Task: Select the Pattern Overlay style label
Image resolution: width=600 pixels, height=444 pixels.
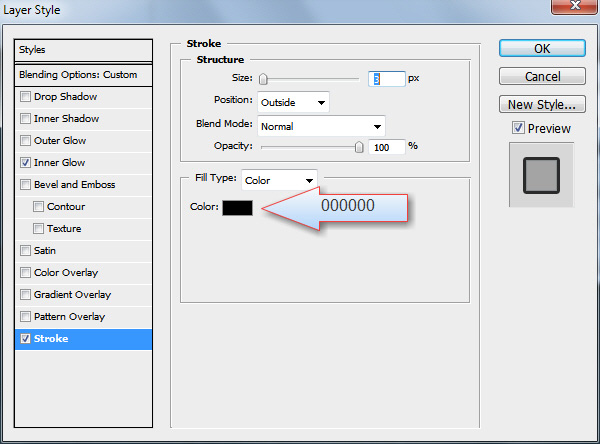Action: 69,317
